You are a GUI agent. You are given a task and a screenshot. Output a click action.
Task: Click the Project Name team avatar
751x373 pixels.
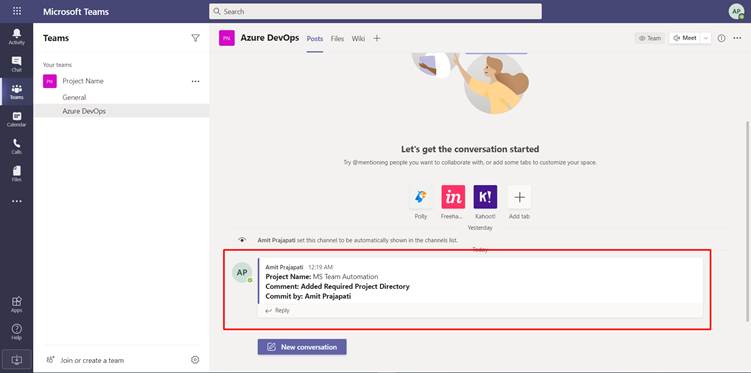[50, 81]
